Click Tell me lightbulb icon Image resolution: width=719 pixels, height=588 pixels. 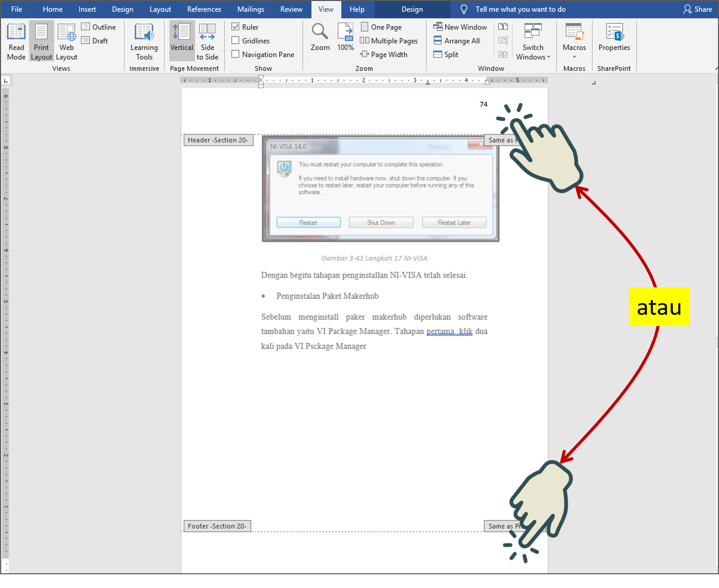(464, 9)
